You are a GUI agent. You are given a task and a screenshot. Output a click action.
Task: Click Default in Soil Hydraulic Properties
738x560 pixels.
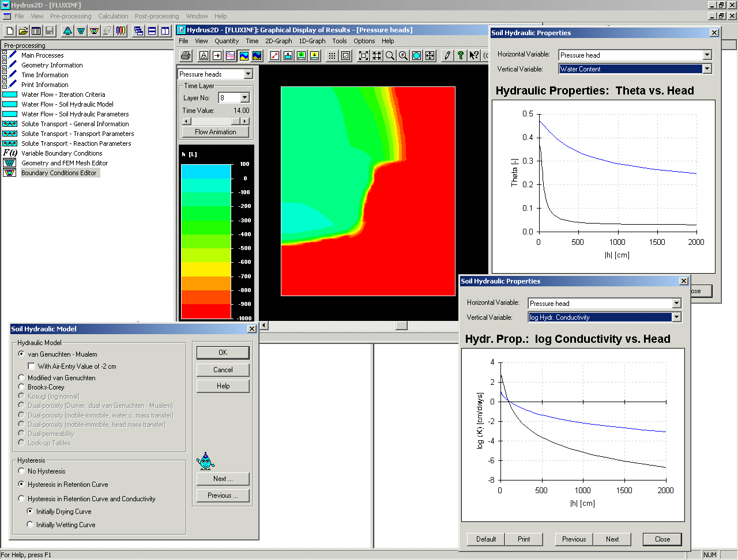[x=486, y=539]
